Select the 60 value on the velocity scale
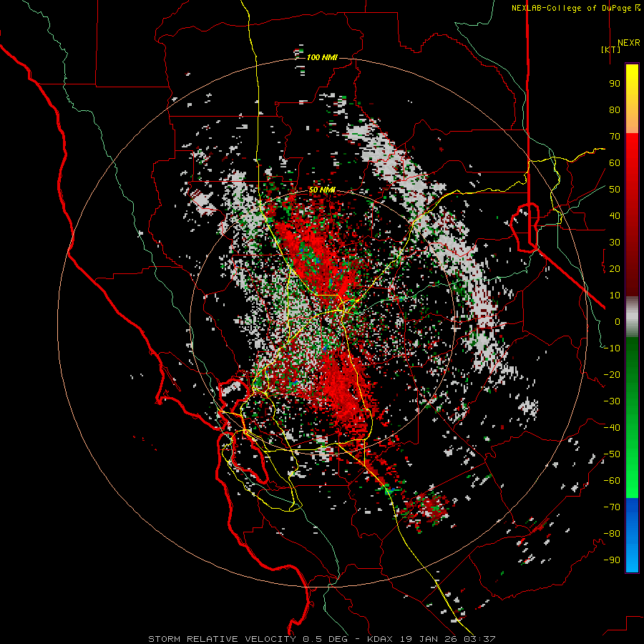 point(615,162)
